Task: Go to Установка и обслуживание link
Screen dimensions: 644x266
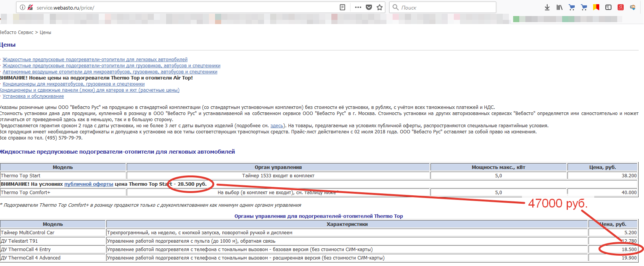Action: point(33,96)
